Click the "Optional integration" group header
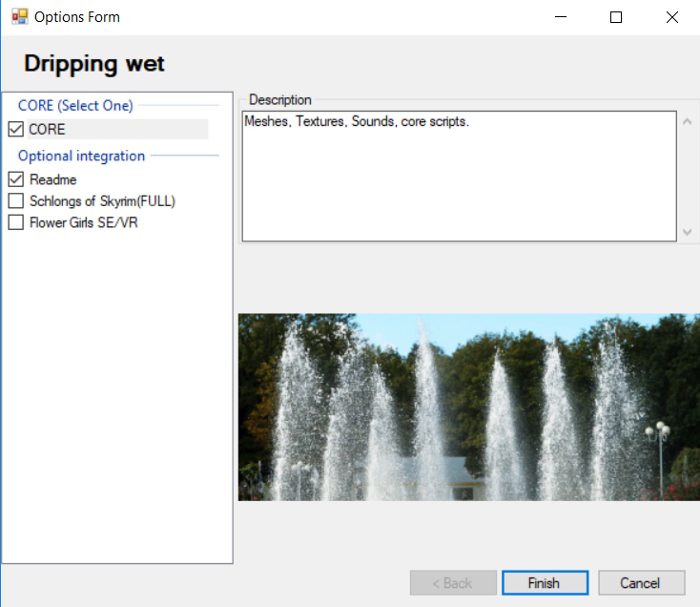This screenshot has width=700, height=607. click(x=81, y=156)
